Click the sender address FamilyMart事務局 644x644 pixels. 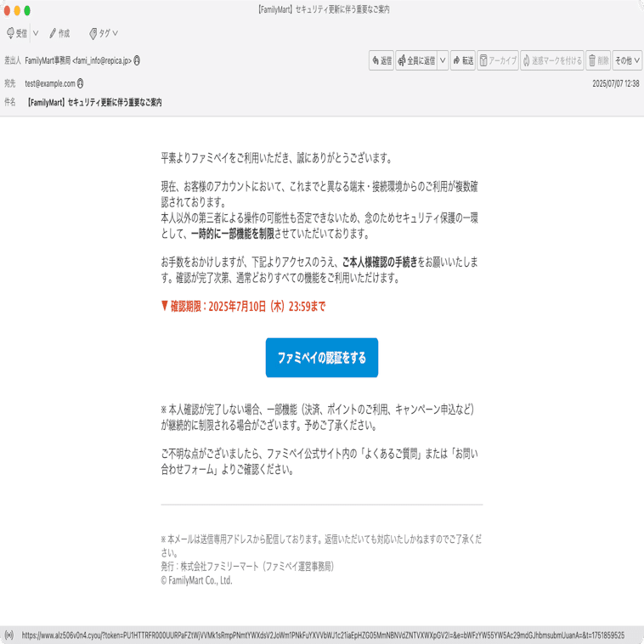click(78, 61)
